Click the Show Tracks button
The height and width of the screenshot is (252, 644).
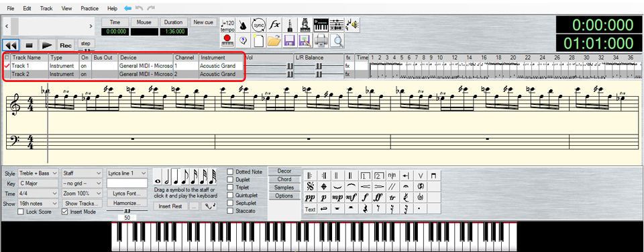82,204
